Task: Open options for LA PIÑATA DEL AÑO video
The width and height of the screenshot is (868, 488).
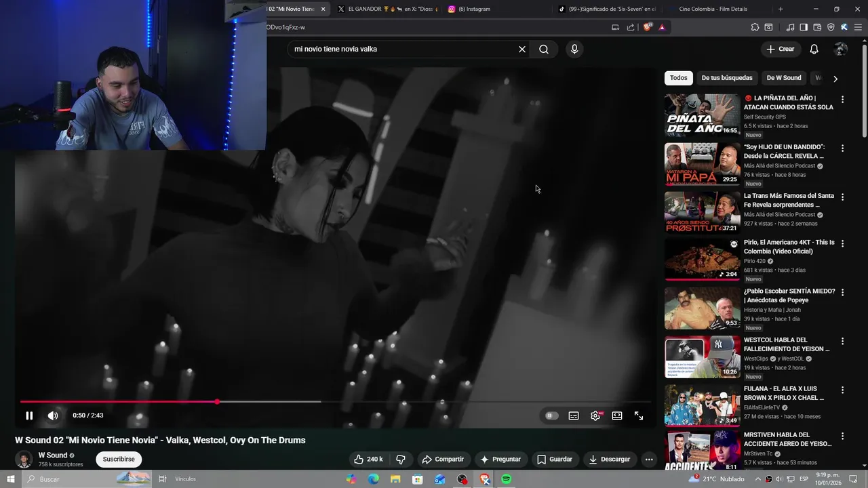Action: 843,99
